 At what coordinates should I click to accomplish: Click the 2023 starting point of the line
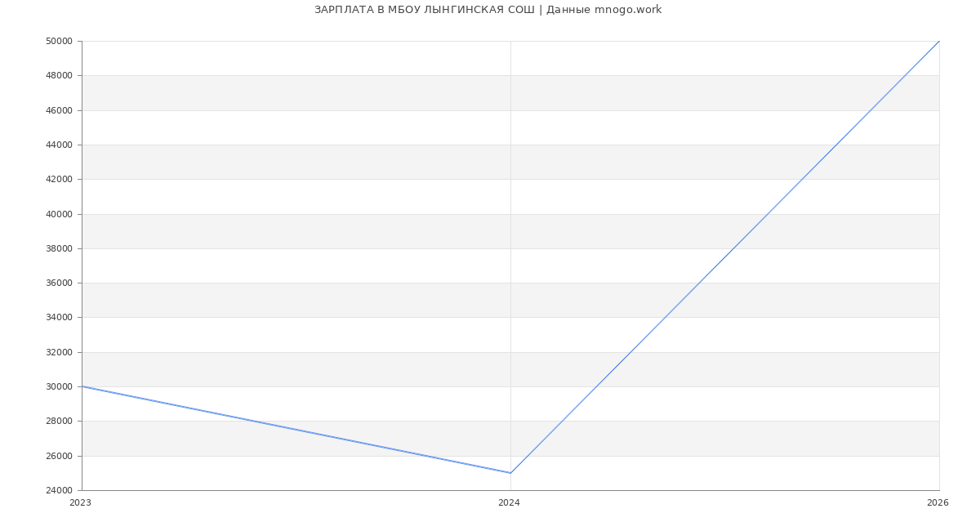[82, 386]
